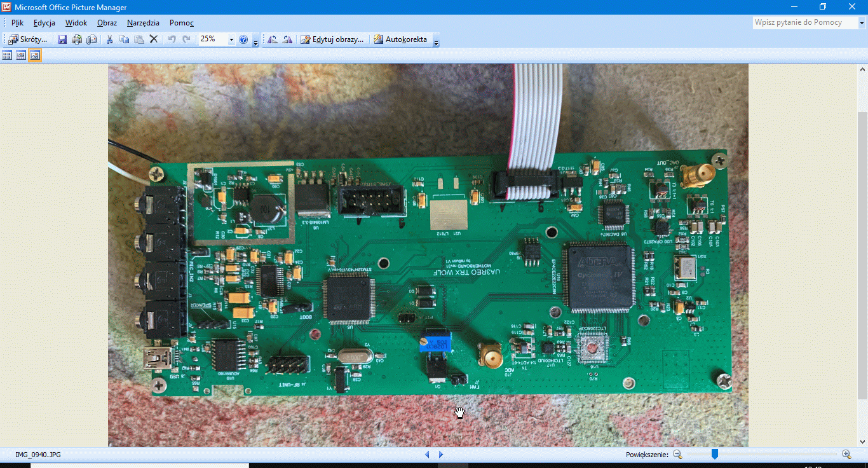868x468 pixels.
Task: Switch to Thumbnail view
Action: [x=7, y=55]
